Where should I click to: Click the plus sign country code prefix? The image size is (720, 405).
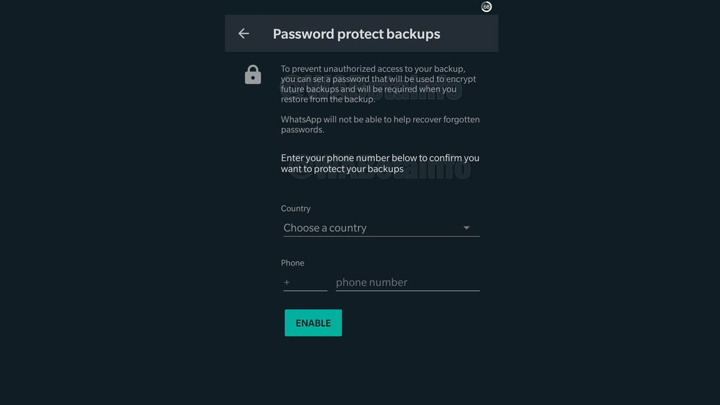pos(287,282)
